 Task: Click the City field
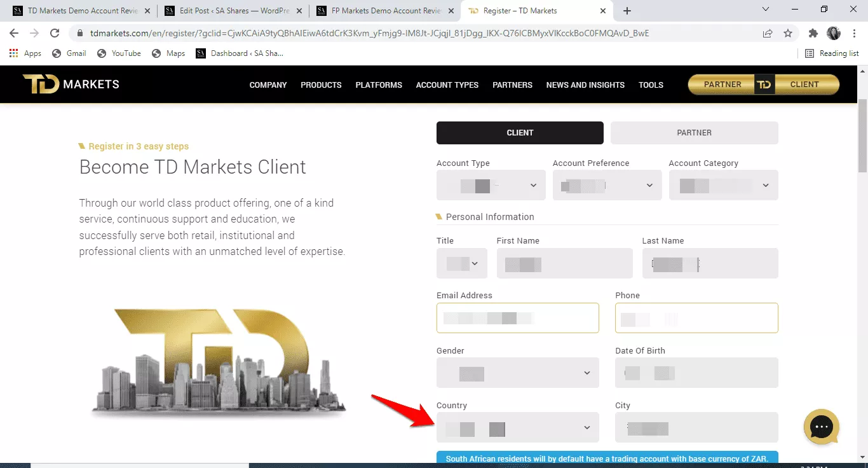point(696,427)
